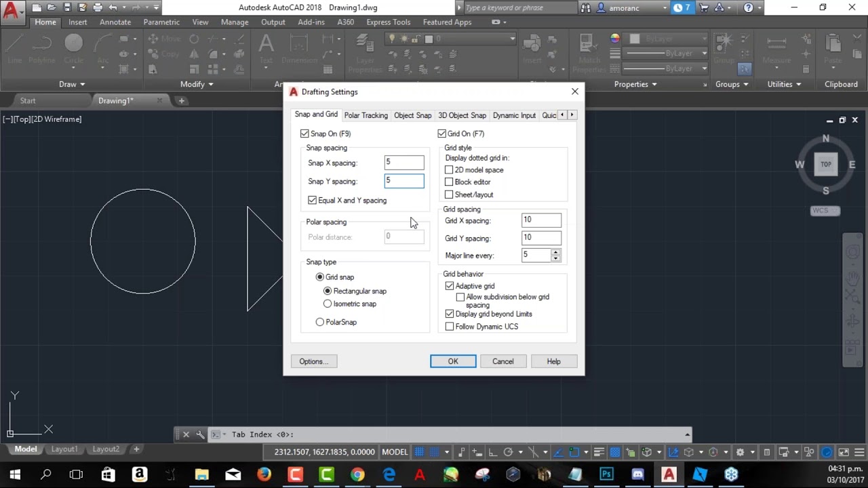Toggle the Snap On (F9) checkbox
The image size is (868, 488).
(x=304, y=134)
